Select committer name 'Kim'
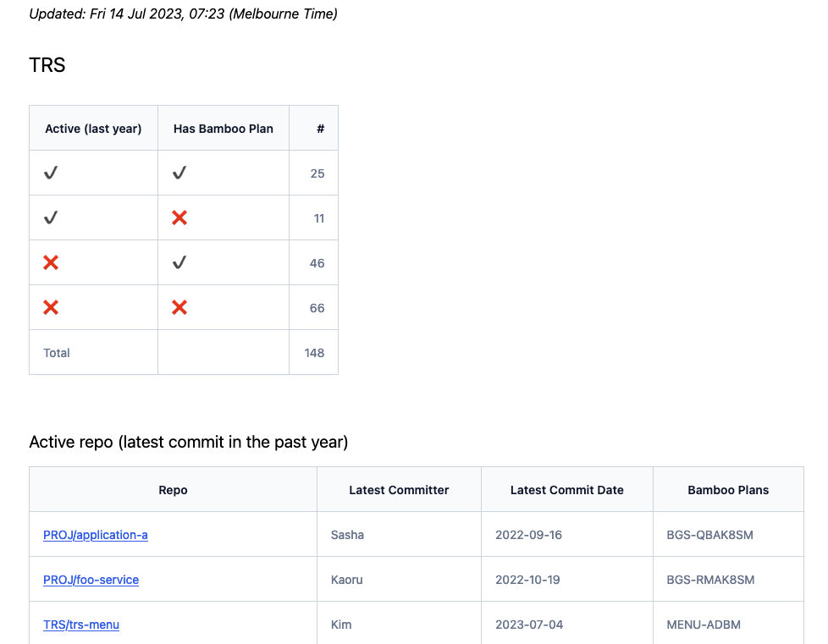The width and height of the screenshot is (828, 644). click(x=341, y=625)
